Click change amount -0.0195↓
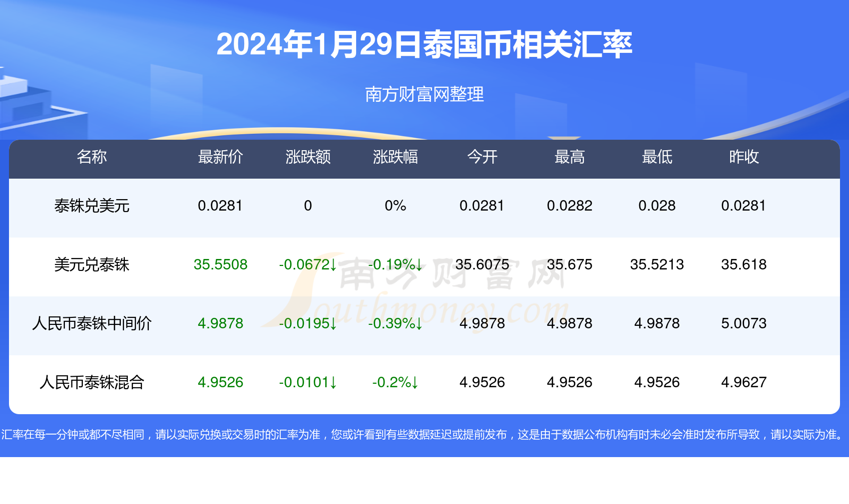The image size is (849, 504). point(308,323)
